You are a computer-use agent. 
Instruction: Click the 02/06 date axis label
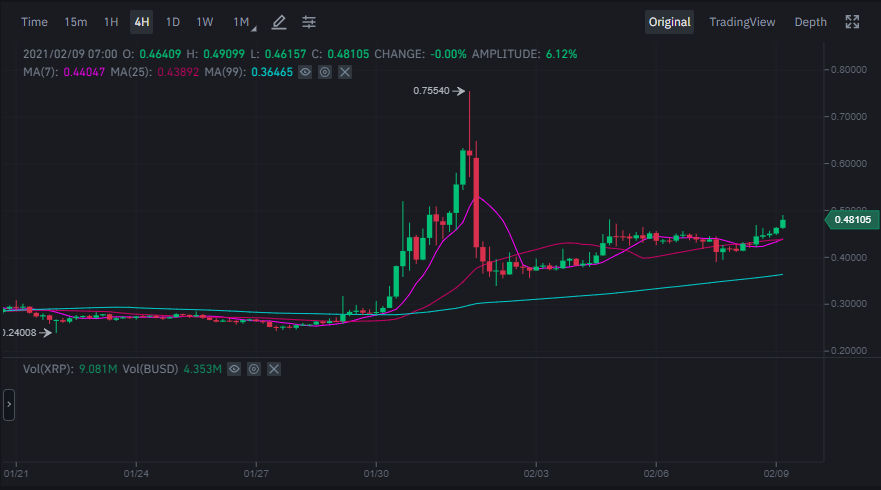pos(656,474)
